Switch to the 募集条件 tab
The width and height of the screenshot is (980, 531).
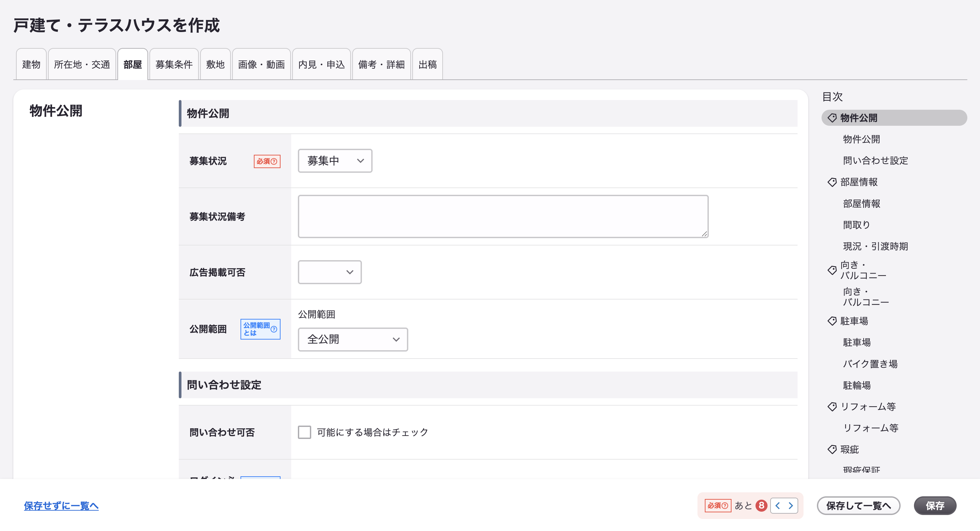[x=174, y=64]
